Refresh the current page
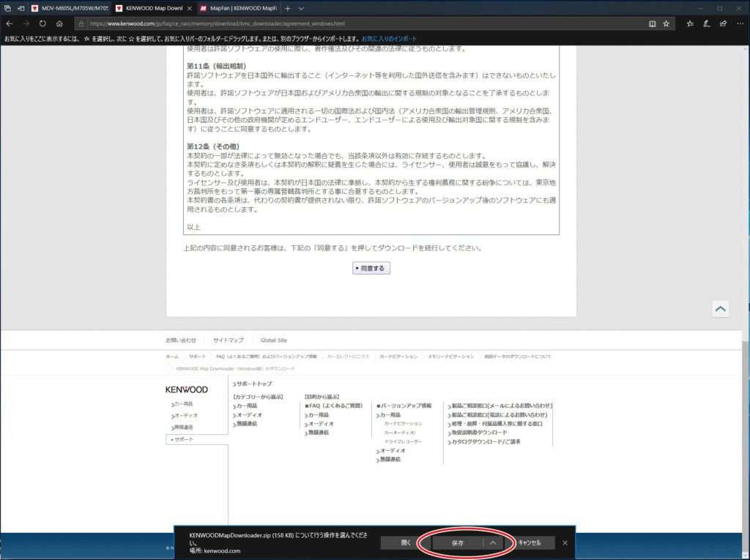750x560 pixels. coord(42,23)
